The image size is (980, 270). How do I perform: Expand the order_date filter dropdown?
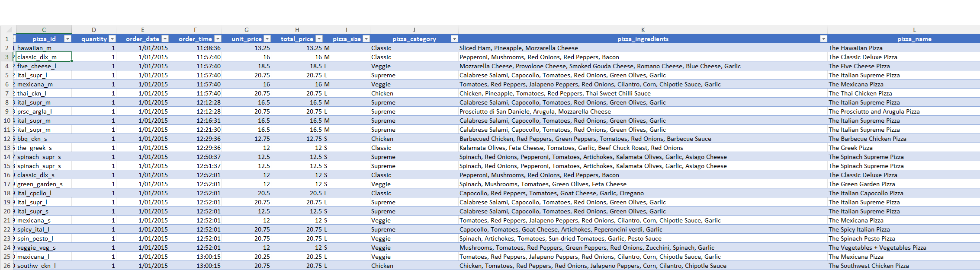(165, 39)
